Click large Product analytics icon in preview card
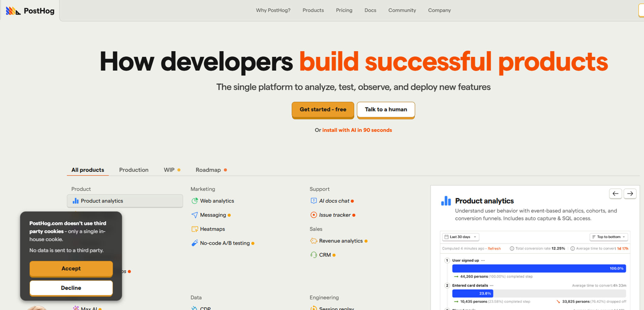The height and width of the screenshot is (310, 644). 446,201
